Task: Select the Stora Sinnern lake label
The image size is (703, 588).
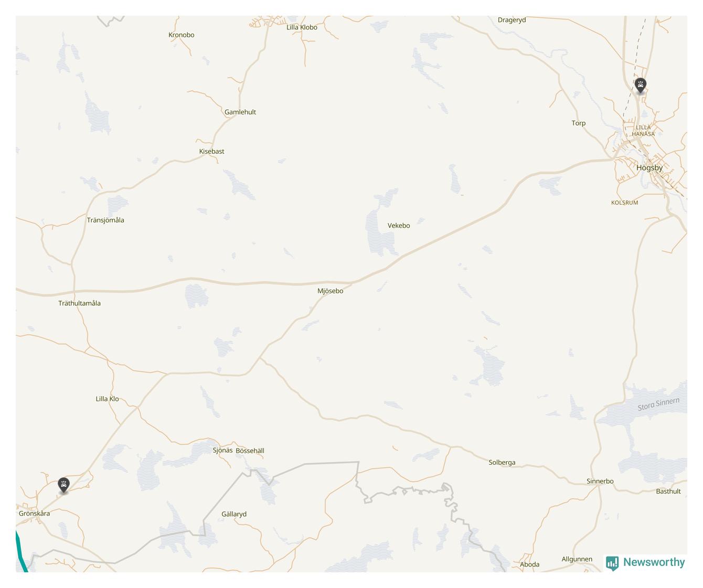Action: tap(658, 404)
